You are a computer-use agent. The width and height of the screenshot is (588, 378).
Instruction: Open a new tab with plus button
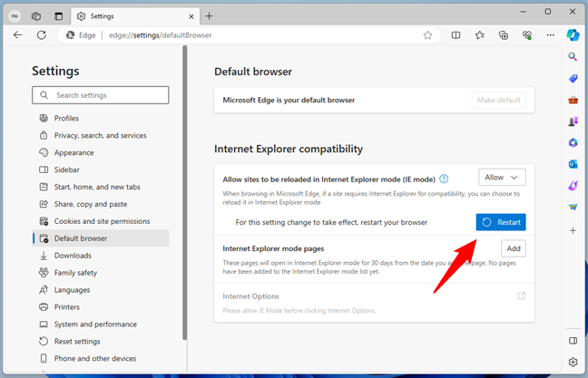coord(210,16)
